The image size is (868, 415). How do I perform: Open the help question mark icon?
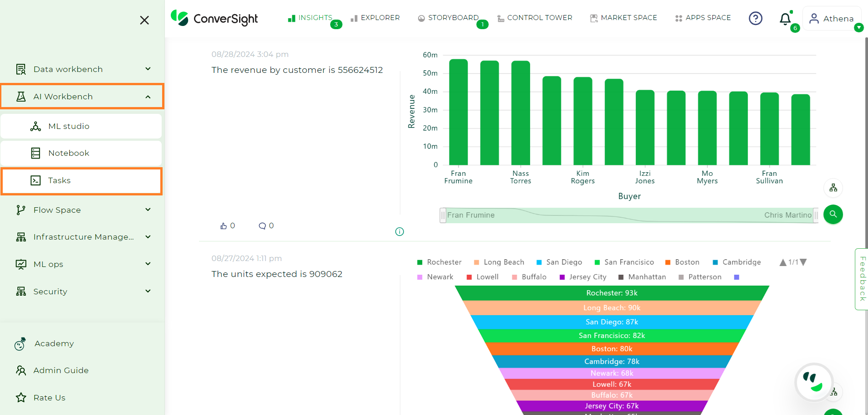[x=756, y=18]
